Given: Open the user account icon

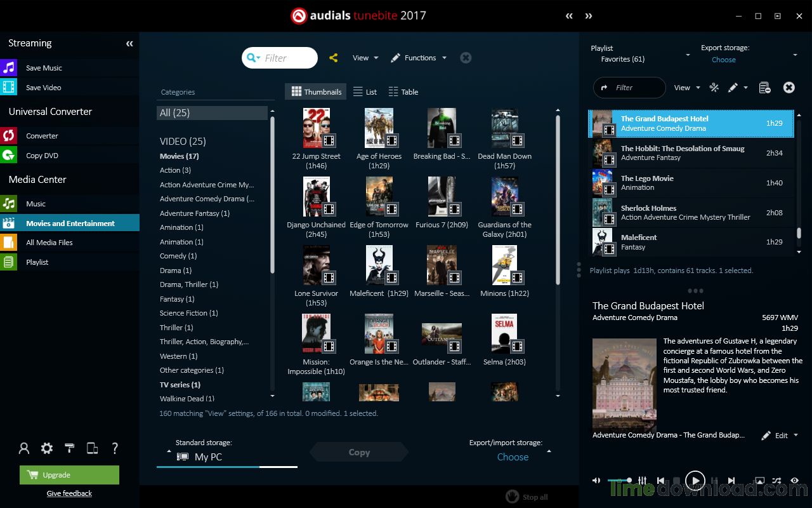Looking at the screenshot, I should pos(24,448).
